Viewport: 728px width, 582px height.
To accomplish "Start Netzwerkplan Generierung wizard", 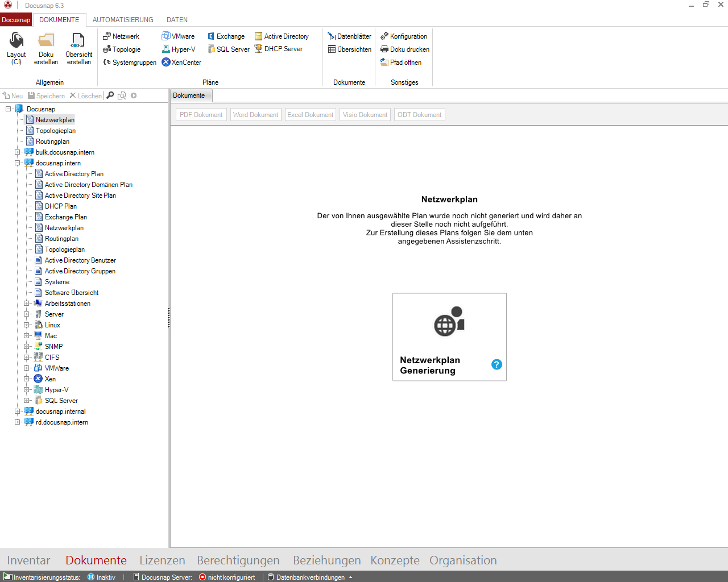I will (449, 337).
